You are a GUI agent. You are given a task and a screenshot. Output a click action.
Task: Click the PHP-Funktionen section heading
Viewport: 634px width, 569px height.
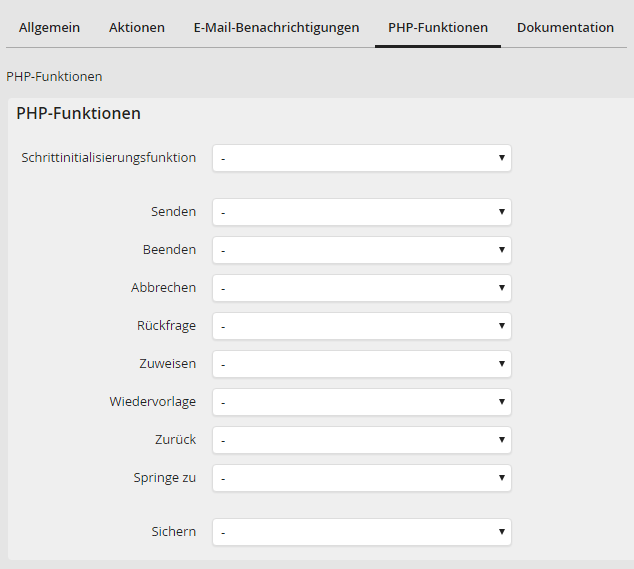pos(78,113)
